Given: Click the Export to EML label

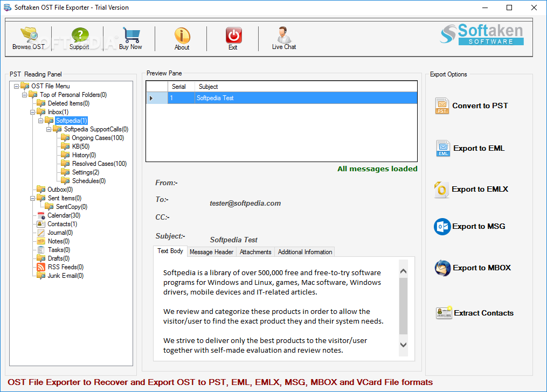Looking at the screenshot, I should pyautogui.click(x=479, y=148).
